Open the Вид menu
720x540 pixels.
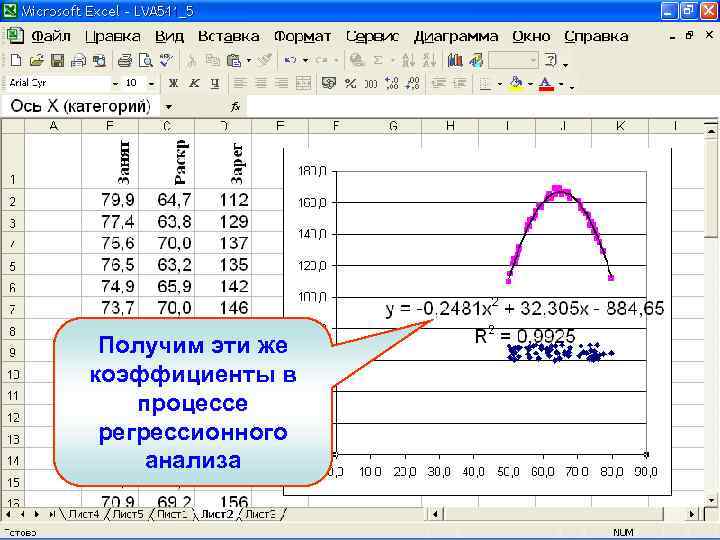point(169,36)
